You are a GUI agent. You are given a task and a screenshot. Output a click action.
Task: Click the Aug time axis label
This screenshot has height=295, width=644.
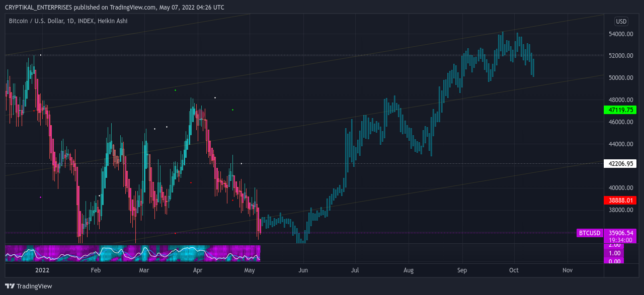tap(408, 270)
